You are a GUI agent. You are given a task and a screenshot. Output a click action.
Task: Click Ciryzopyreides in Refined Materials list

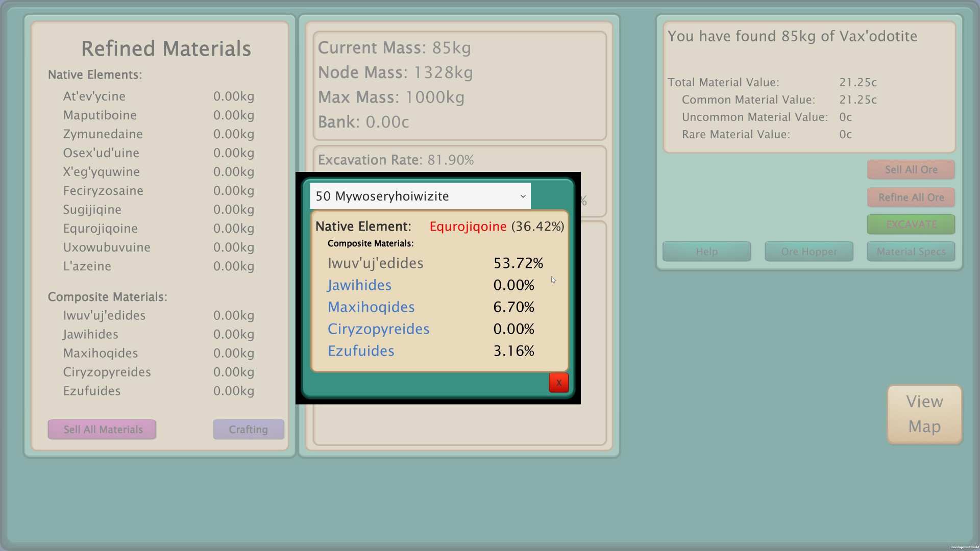(107, 372)
